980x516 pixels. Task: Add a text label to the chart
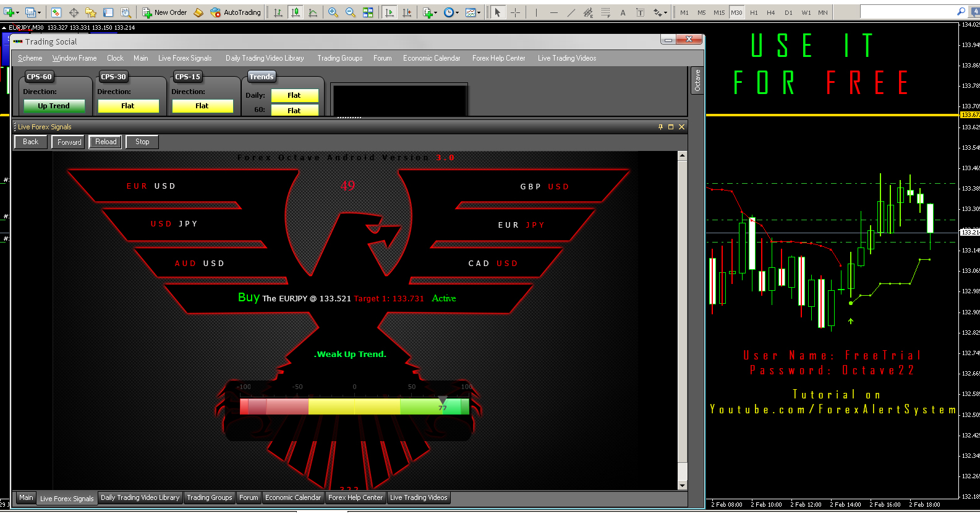point(640,12)
